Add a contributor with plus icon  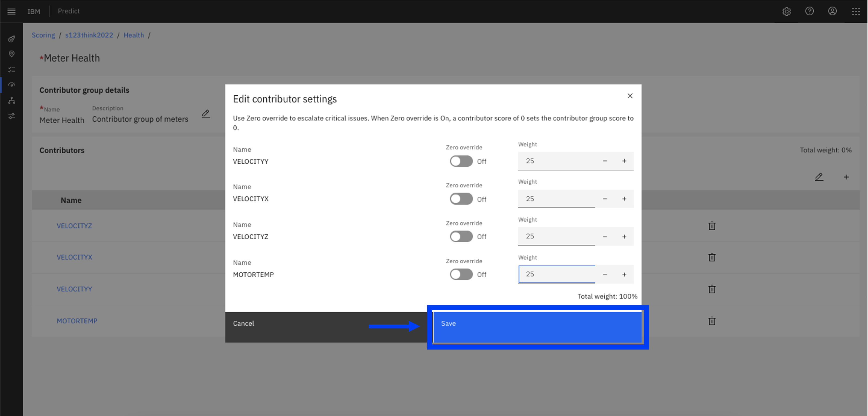[846, 177]
